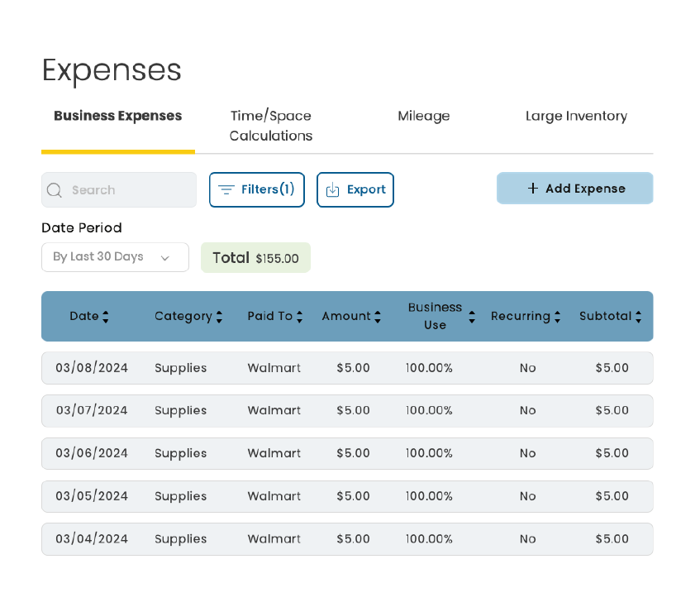
Task: Click the Export button
Action: (x=355, y=189)
